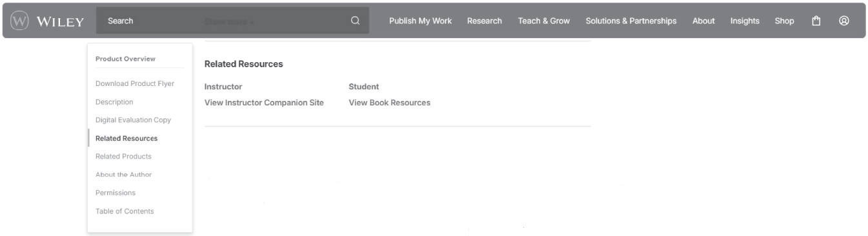Select Permissions in sidebar
The width and height of the screenshot is (868, 236).
coord(116,193)
